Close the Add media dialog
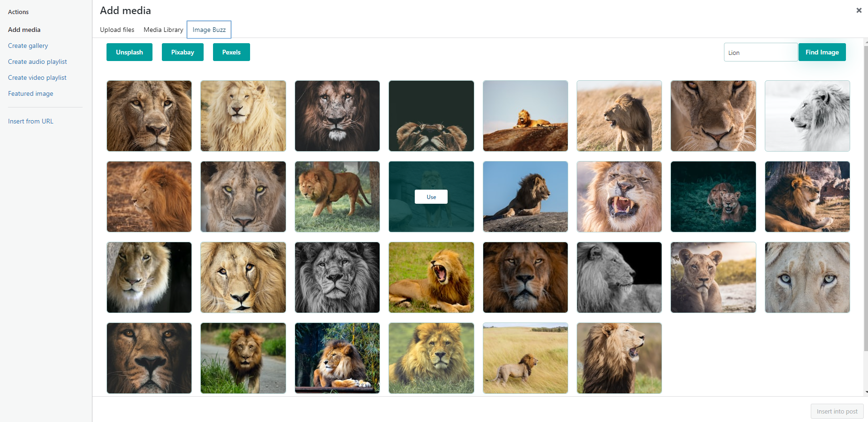 (x=859, y=10)
